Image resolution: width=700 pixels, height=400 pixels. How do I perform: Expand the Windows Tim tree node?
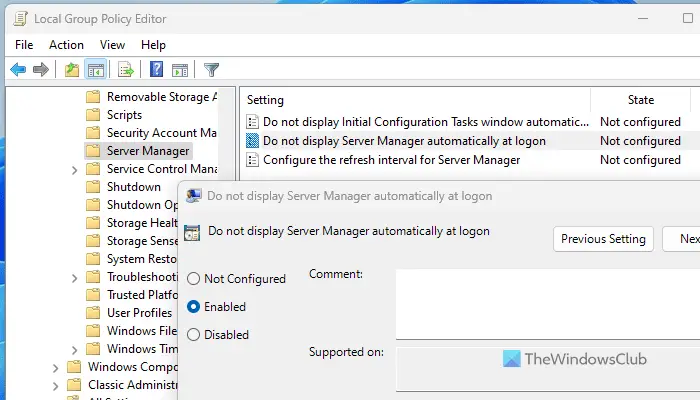pos(75,350)
